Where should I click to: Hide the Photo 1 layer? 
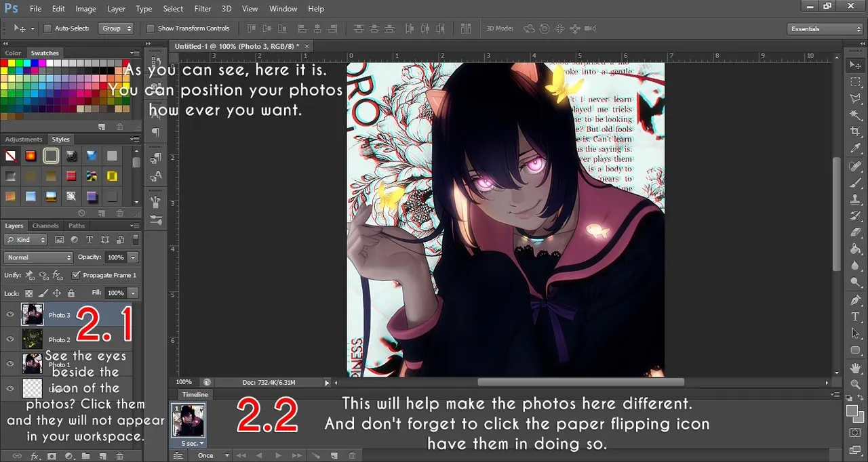click(x=10, y=364)
